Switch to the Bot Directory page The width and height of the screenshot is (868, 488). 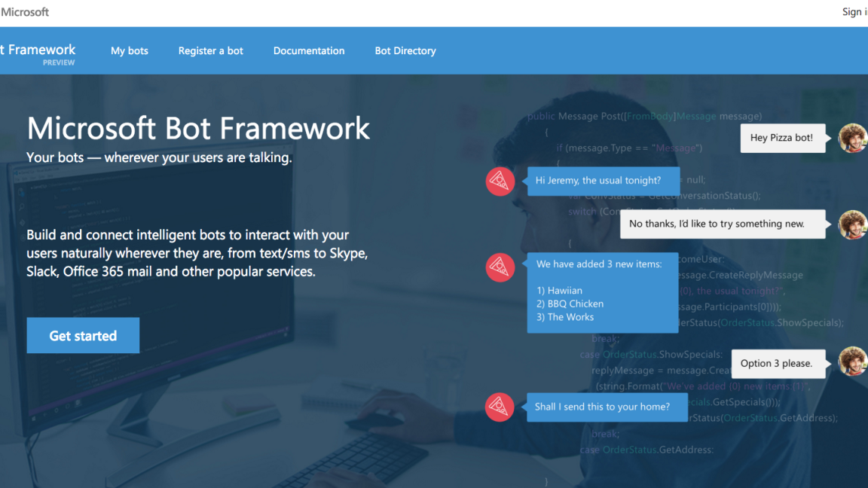pyautogui.click(x=405, y=50)
